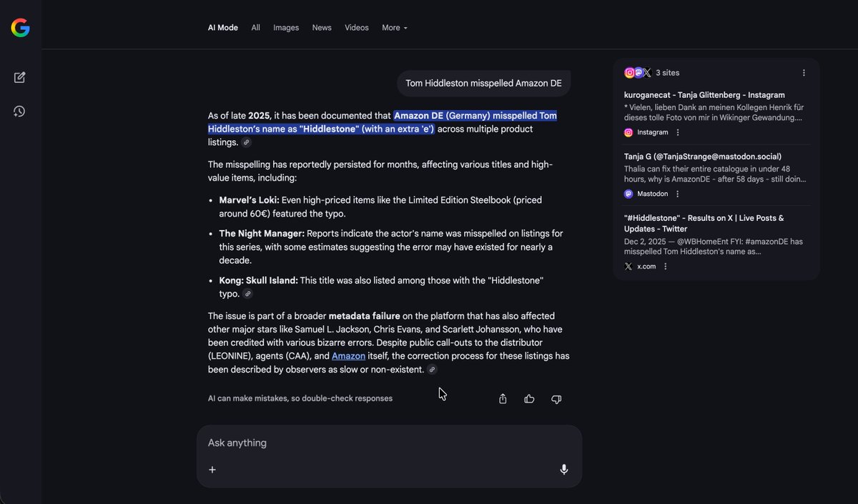The width and height of the screenshot is (858, 504).
Task: Give the response a thumbs down
Action: pos(556,399)
